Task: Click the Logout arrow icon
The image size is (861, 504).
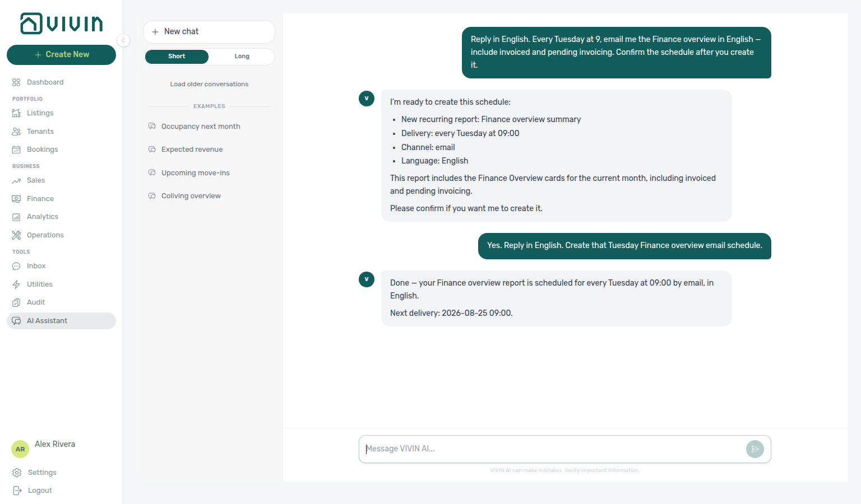Action: tap(17, 491)
